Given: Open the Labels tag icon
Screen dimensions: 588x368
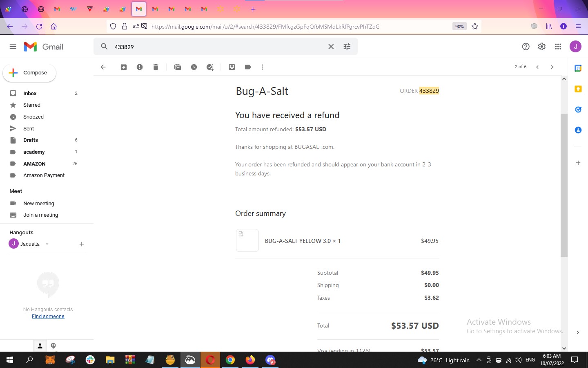Looking at the screenshot, I should tap(248, 67).
